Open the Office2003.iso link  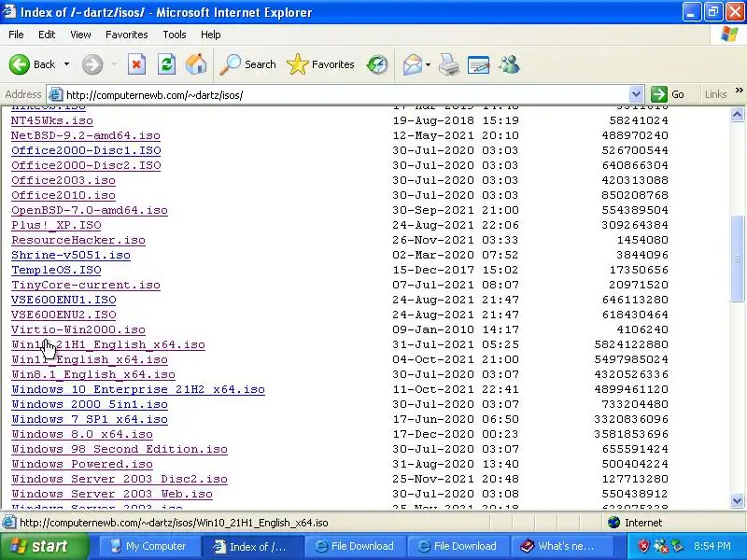[x=63, y=180]
